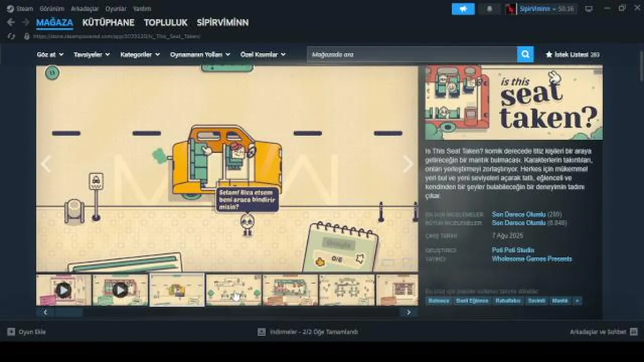This screenshot has width=644, height=362.
Task: Expand the Oynamanın Yolları dropdown
Action: point(200,54)
